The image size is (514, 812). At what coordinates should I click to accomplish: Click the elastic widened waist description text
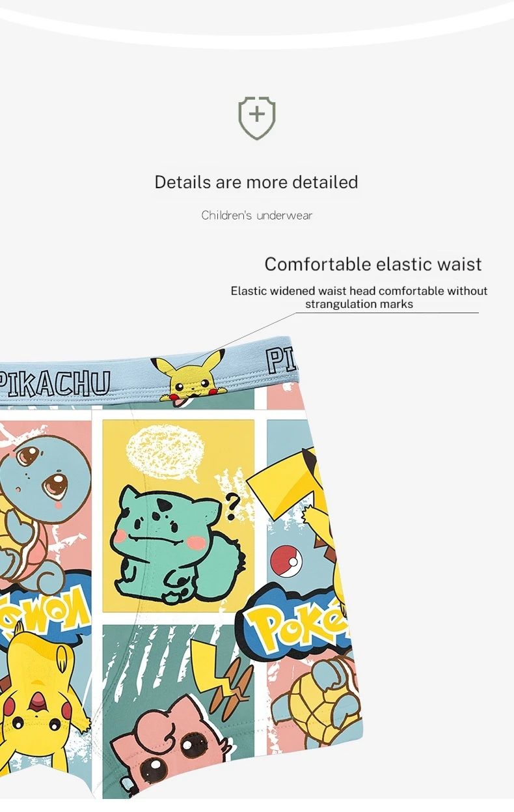coord(359,297)
